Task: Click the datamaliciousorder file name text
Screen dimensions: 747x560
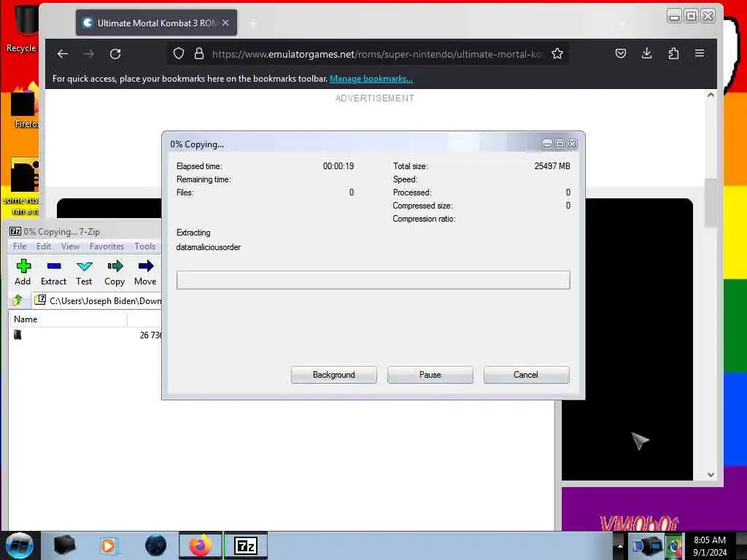Action: [x=208, y=247]
